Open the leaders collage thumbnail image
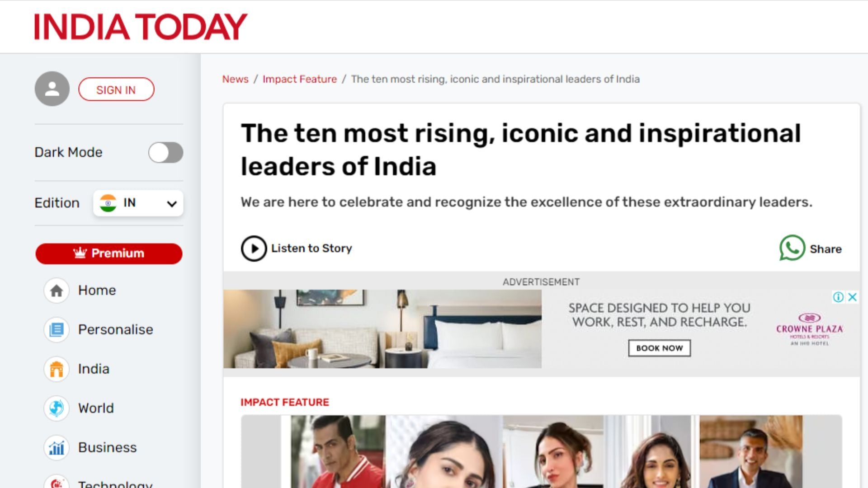The width and height of the screenshot is (868, 488). 541,451
